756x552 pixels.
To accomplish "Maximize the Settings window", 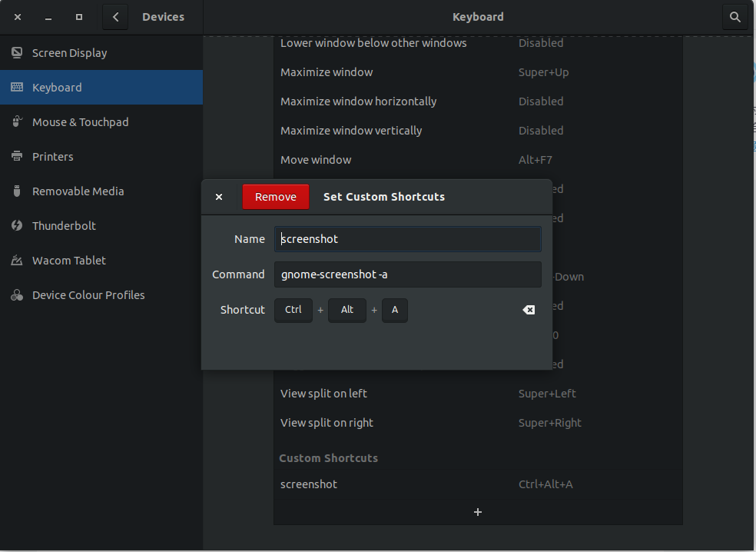I will coord(79,18).
